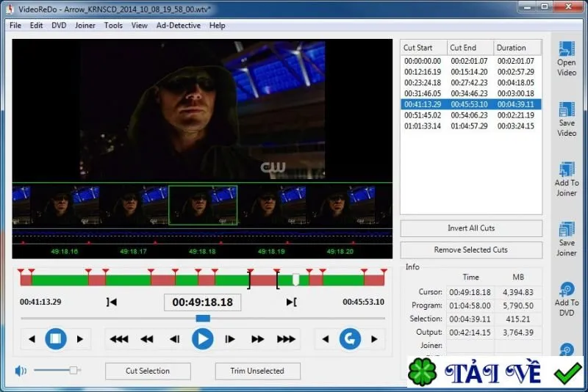Screen dimensions: 588x392
Task: Click left arrow beside the Stop button
Action: point(32,339)
